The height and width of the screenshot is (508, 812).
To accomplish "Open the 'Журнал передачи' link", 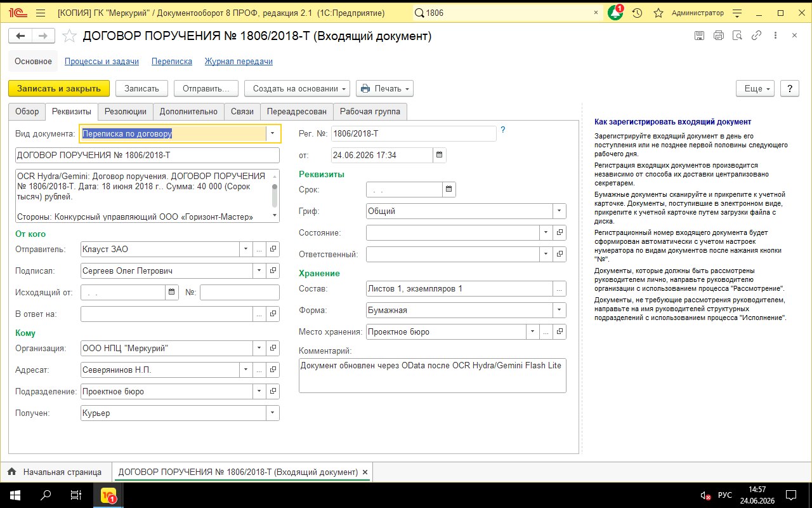I will (239, 62).
